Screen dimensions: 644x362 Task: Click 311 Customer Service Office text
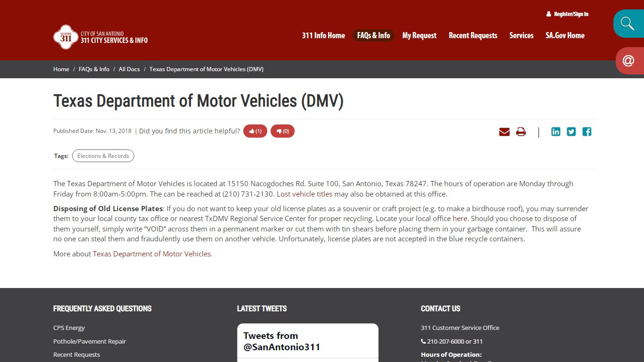tap(460, 328)
